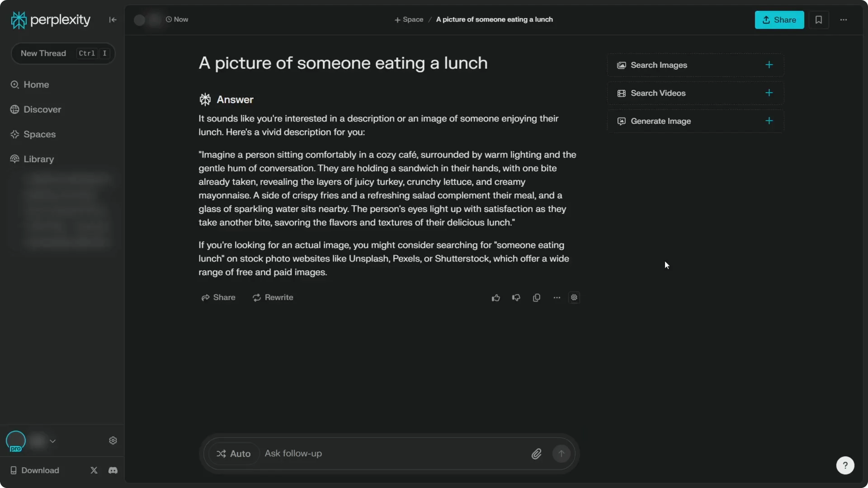This screenshot has width=868, height=488.
Task: Toggle the Auto mode selector
Action: coord(233,454)
